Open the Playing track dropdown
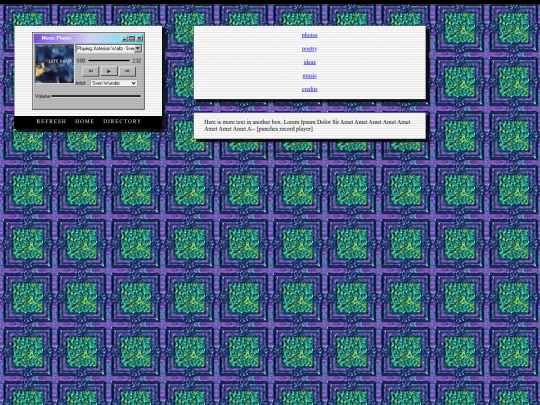 coord(137,49)
